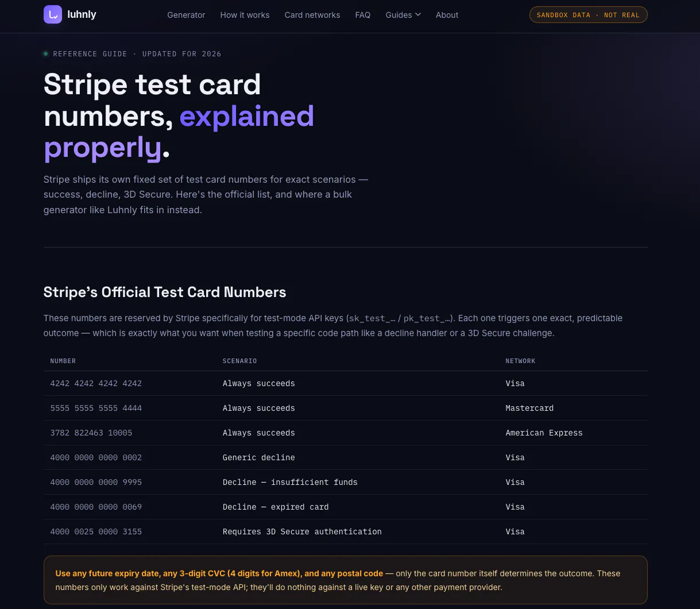Viewport: 700px width, 609px height.
Task: Click the NETWORK column header
Action: pos(520,361)
